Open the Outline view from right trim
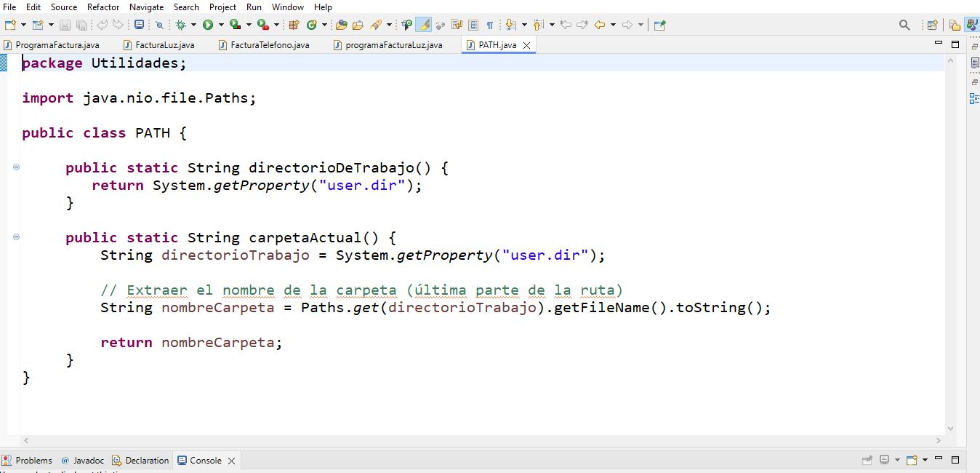This screenshot has width=980, height=473. tap(974, 98)
